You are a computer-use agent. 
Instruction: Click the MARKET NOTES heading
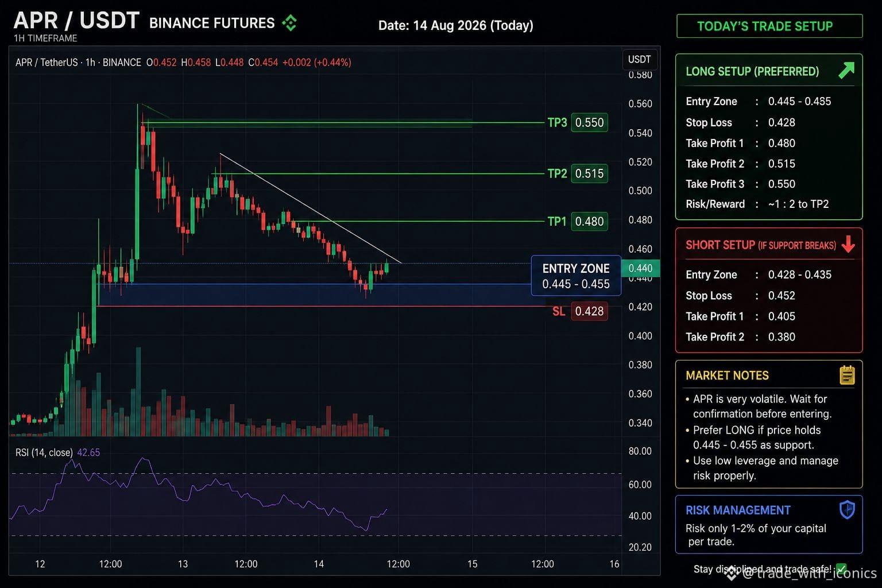click(727, 376)
